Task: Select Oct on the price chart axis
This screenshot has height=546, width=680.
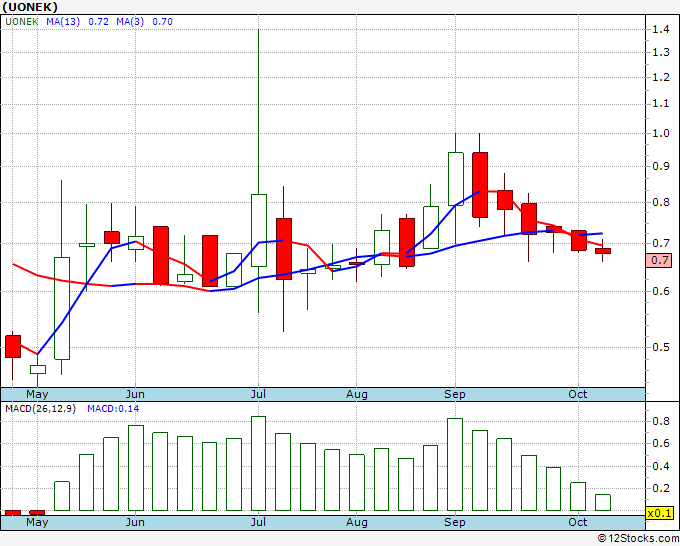Action: point(578,394)
